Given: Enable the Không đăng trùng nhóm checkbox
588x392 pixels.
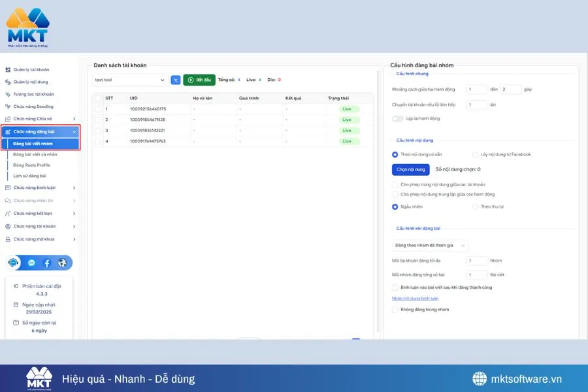Looking at the screenshot, I should coord(395,310).
